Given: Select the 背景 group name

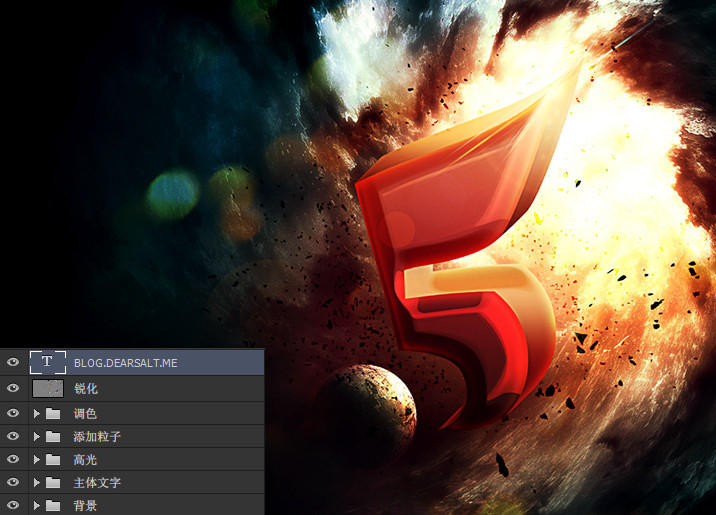Looking at the screenshot, I should tap(85, 505).
